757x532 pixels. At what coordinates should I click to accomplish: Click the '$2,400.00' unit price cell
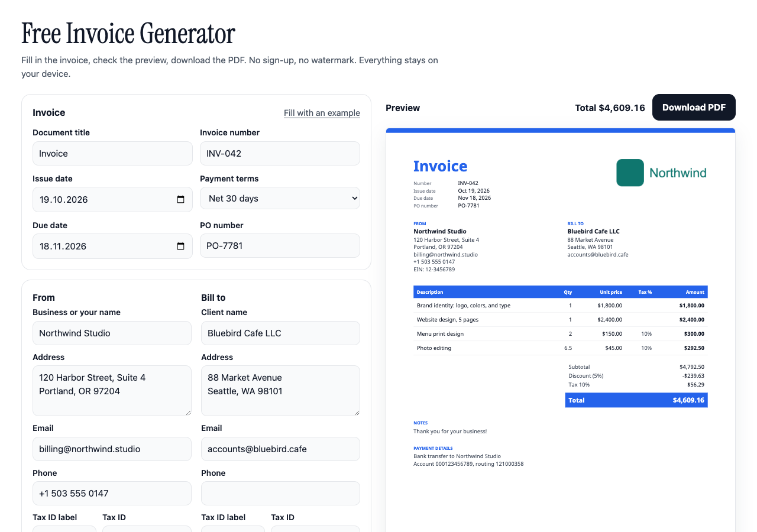coord(610,320)
